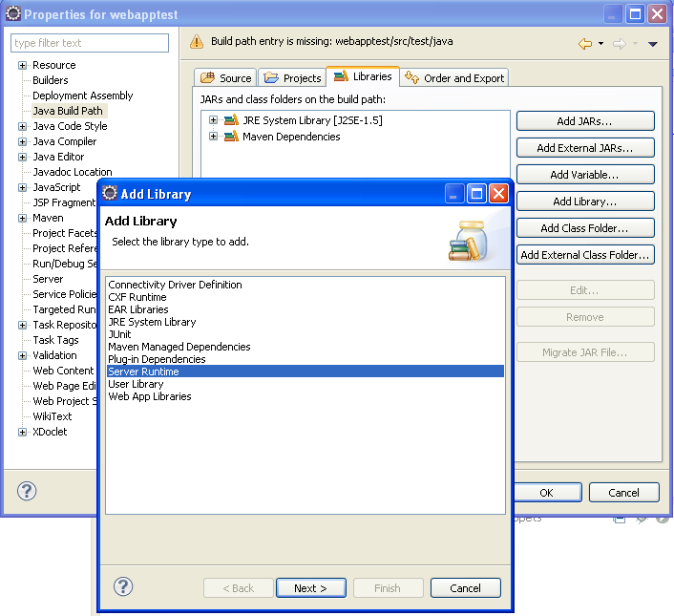The width and height of the screenshot is (674, 616).
Task: Click the Add Library... button
Action: tap(585, 202)
